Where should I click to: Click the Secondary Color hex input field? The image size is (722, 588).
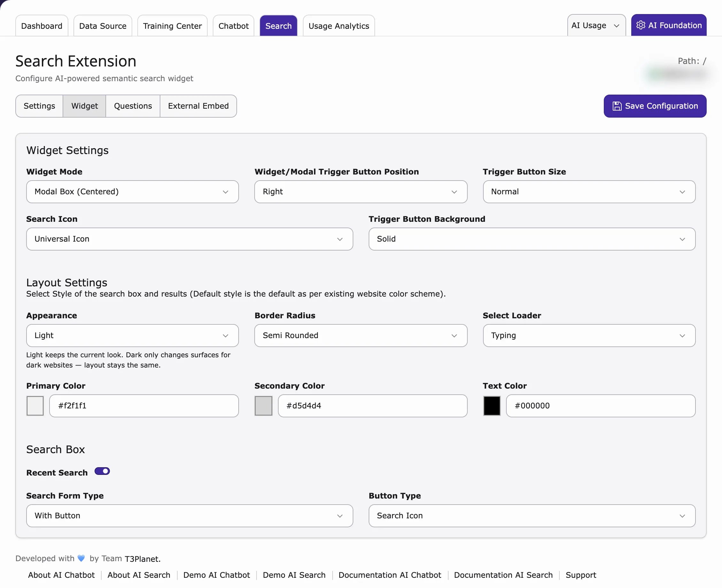(373, 406)
